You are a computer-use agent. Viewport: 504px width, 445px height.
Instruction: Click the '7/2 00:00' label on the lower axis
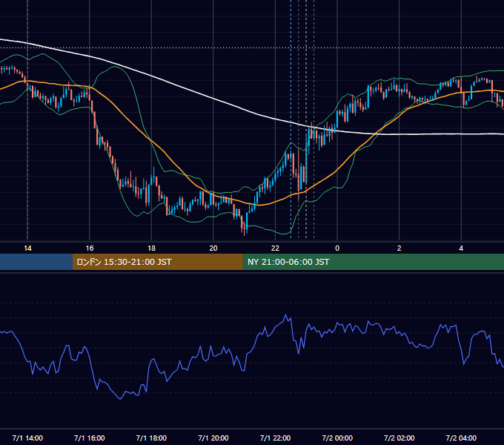pos(337,438)
